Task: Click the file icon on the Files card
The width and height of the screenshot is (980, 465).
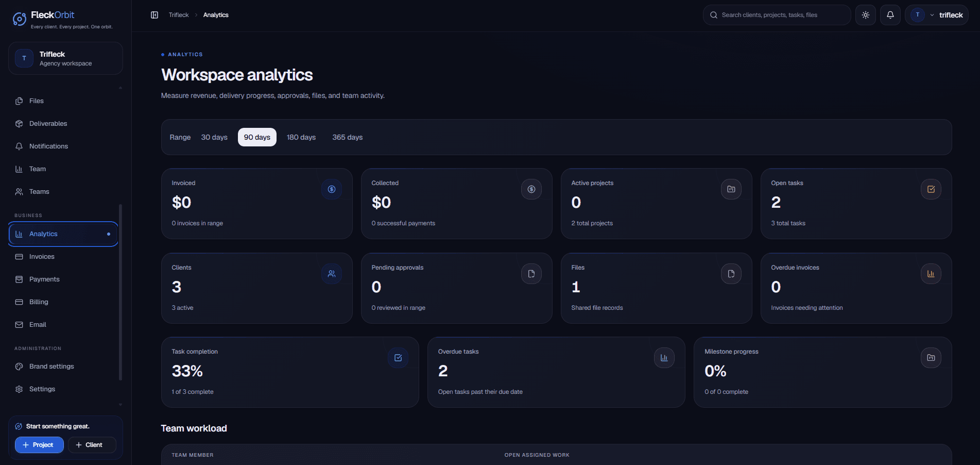Action: [731, 274]
